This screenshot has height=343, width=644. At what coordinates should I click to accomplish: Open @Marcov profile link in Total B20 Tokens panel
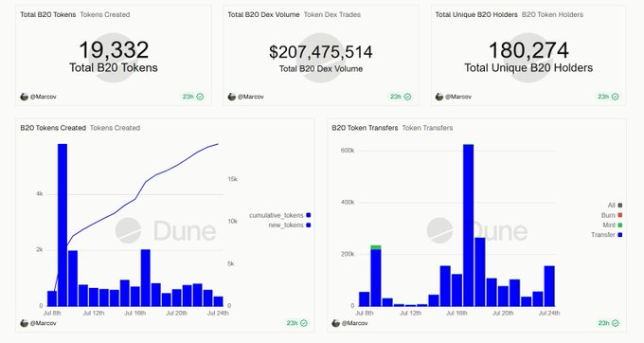pyautogui.click(x=44, y=97)
